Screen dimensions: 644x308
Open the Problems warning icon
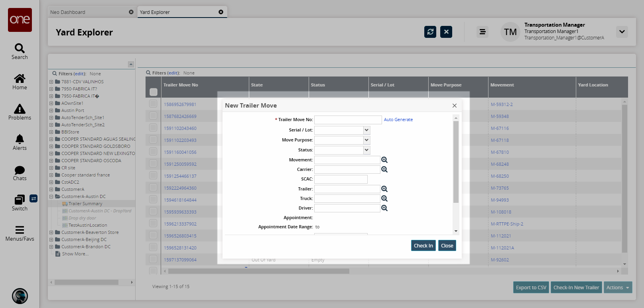[x=20, y=109]
